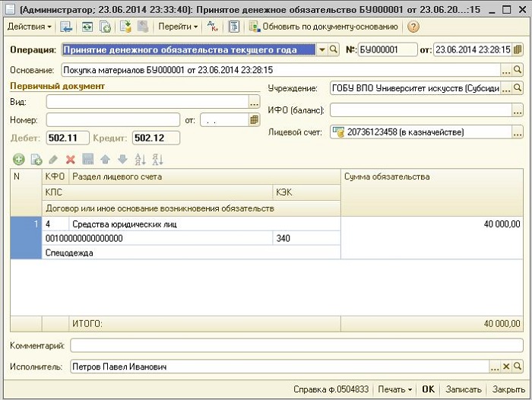Click the copy row icon in table toolbar
The image size is (532, 400).
click(x=36, y=159)
